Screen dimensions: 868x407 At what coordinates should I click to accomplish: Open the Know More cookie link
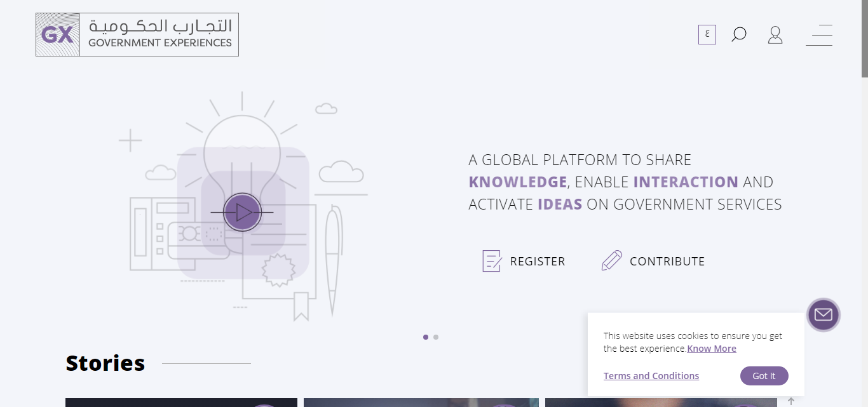712,349
